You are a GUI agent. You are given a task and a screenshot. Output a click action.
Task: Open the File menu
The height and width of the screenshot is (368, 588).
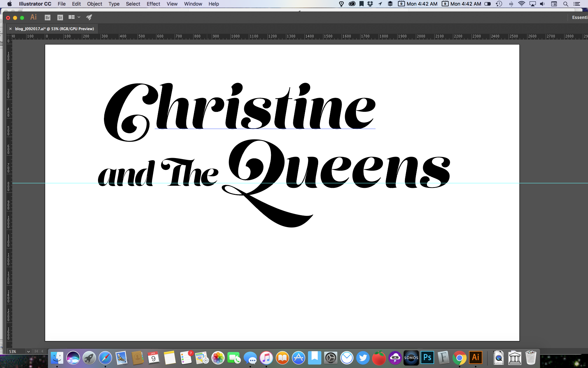(62, 4)
